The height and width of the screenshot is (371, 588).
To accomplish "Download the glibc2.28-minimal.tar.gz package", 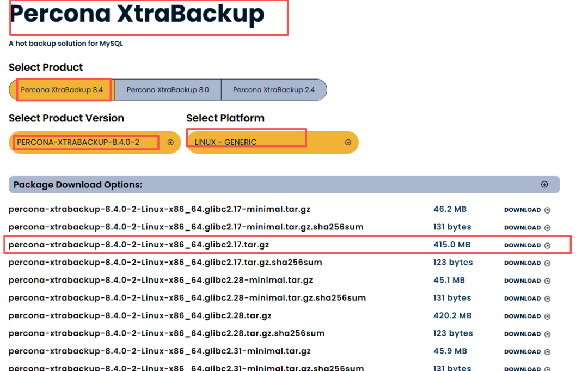I will [527, 281].
